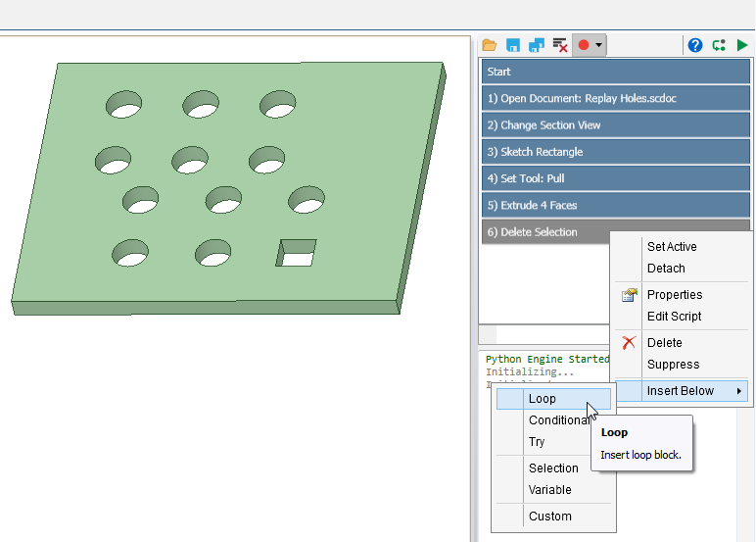
Task: Click the 'Initializing...' console line
Action: click(530, 372)
